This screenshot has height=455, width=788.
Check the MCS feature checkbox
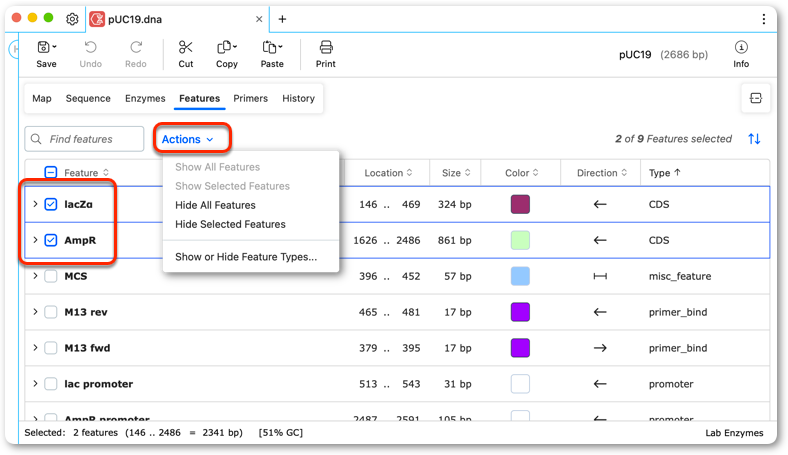51,276
